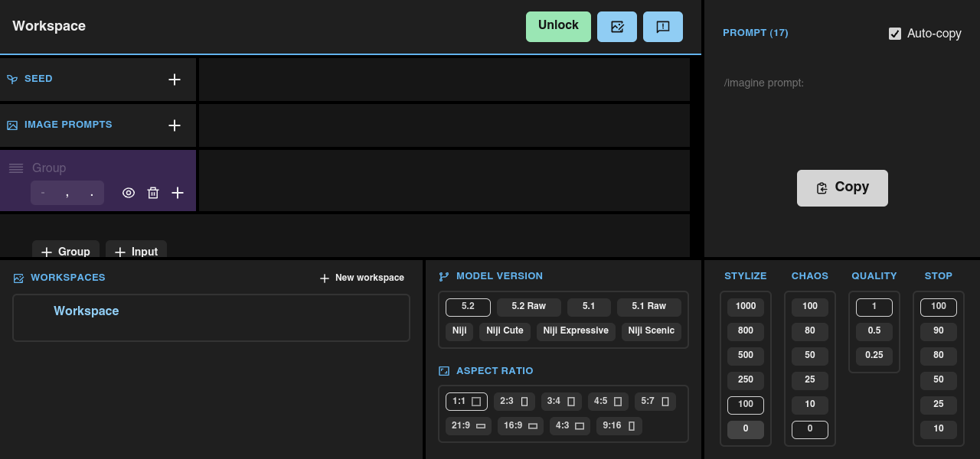Image resolution: width=980 pixels, height=459 pixels.
Task: Click the comma separator in group
Action: pyautogui.click(x=67, y=194)
